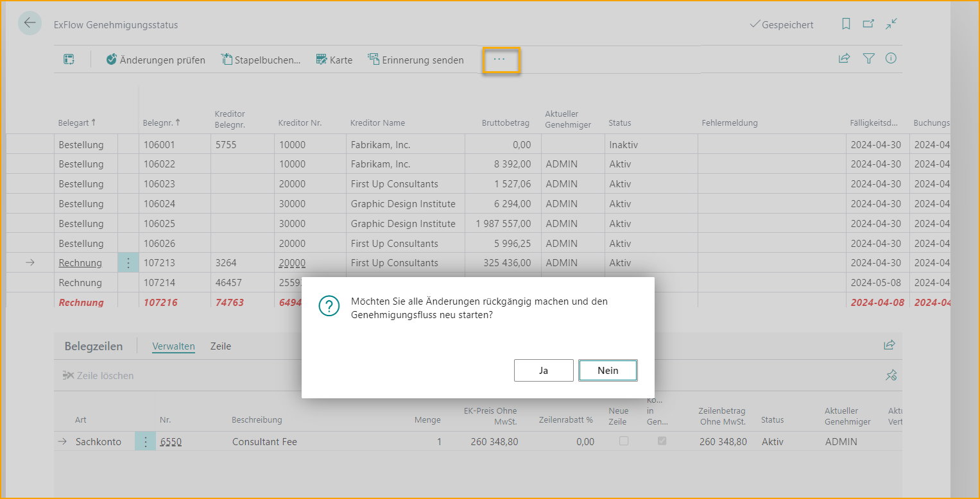Switch to the Zeile tab
This screenshot has width=980, height=499.
[220, 346]
